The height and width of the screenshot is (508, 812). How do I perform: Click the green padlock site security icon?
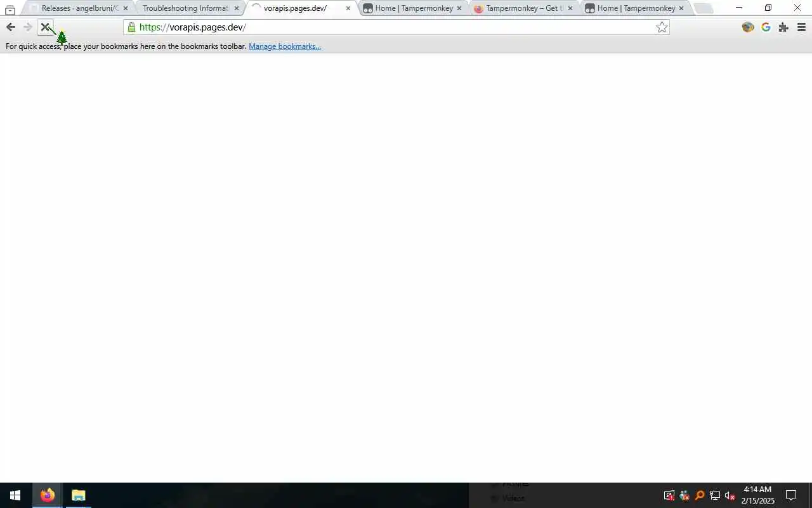coord(131,27)
